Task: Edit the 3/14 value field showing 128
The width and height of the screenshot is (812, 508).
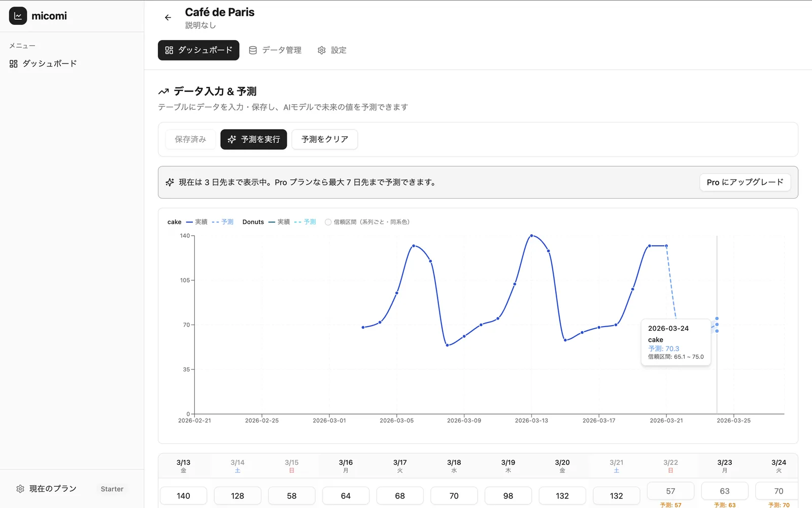Action: pyautogui.click(x=238, y=496)
